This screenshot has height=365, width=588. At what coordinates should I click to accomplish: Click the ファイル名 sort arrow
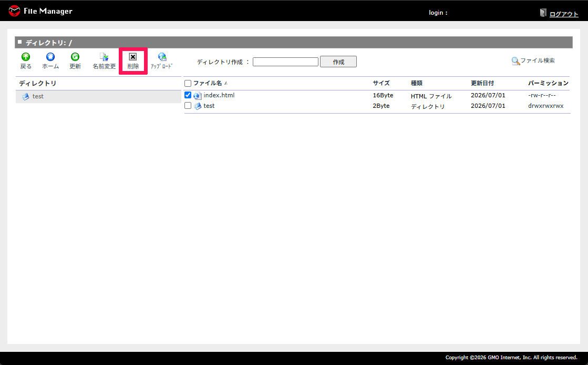point(226,84)
